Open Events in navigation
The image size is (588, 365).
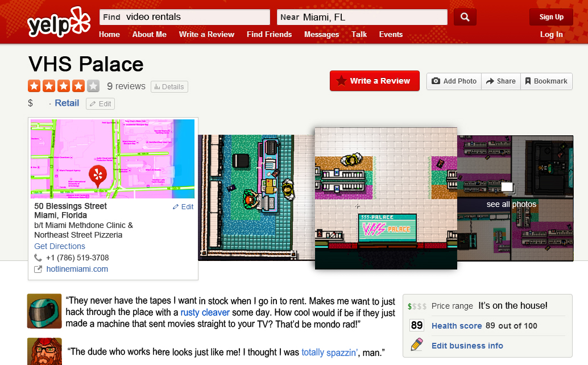[391, 35]
